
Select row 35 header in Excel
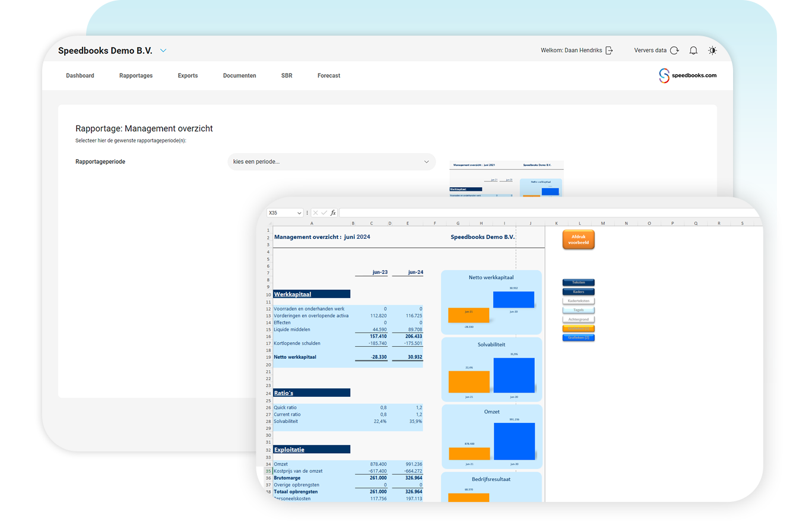pyautogui.click(x=268, y=471)
